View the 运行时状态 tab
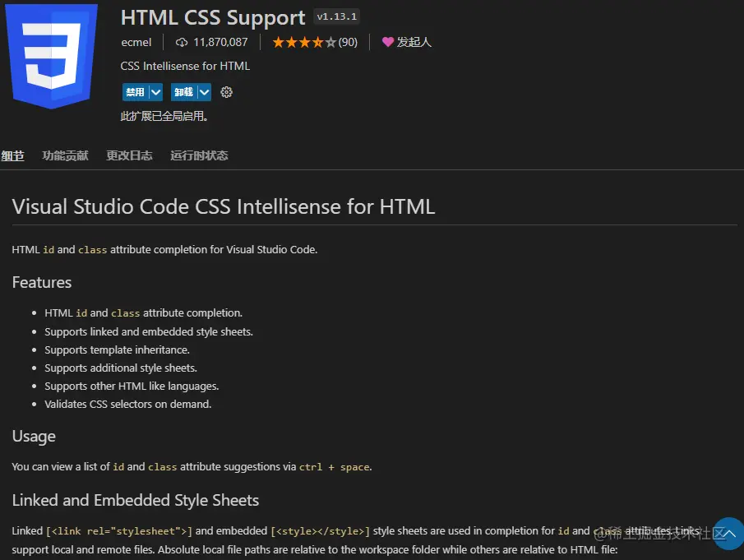Image resolution: width=744 pixels, height=560 pixels. click(198, 155)
